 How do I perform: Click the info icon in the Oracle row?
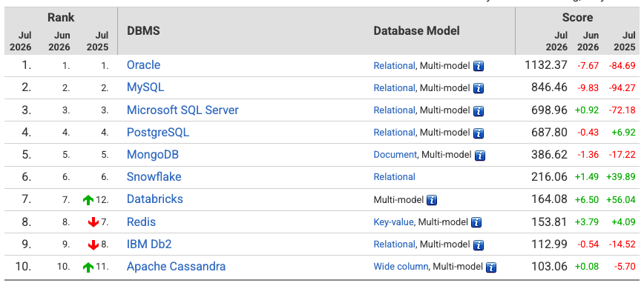[x=479, y=66]
